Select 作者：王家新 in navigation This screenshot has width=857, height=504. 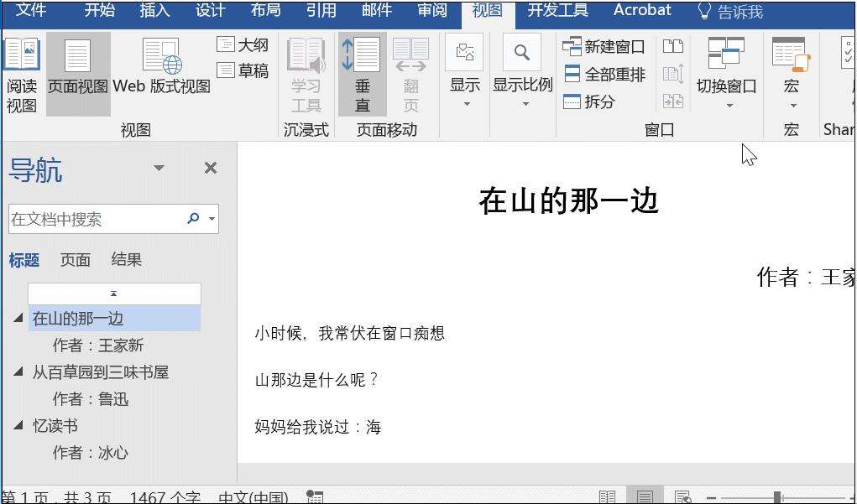(x=98, y=346)
